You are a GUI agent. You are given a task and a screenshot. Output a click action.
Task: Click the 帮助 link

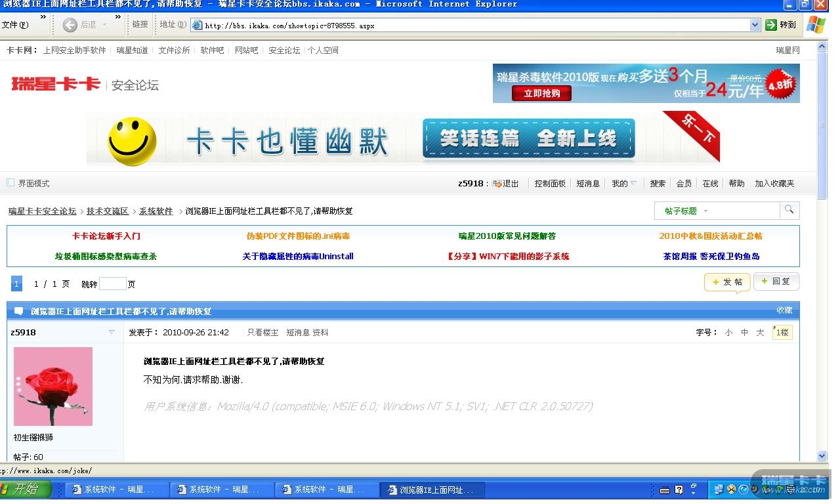pos(736,184)
